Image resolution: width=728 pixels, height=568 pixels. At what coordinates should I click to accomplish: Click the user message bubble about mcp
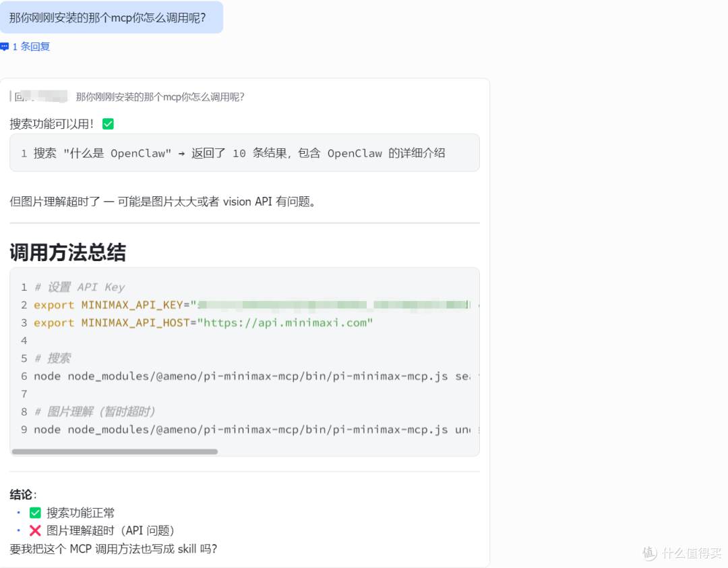[111, 17]
